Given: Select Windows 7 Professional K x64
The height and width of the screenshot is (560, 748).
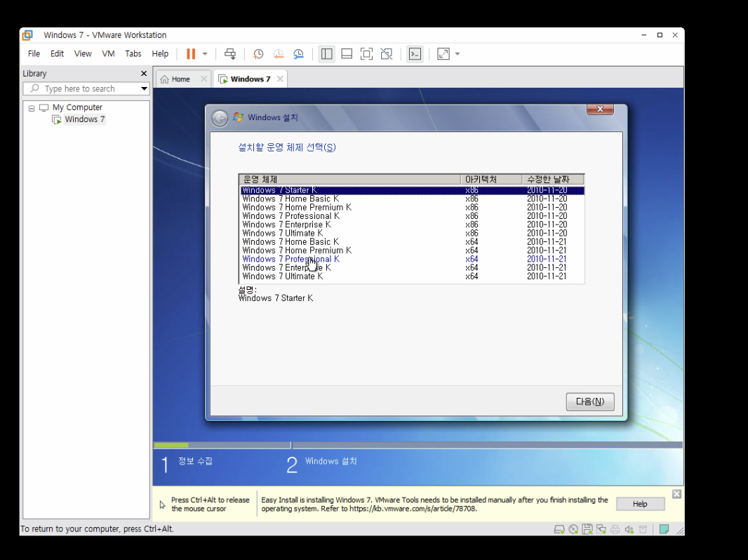Looking at the screenshot, I should point(412,259).
